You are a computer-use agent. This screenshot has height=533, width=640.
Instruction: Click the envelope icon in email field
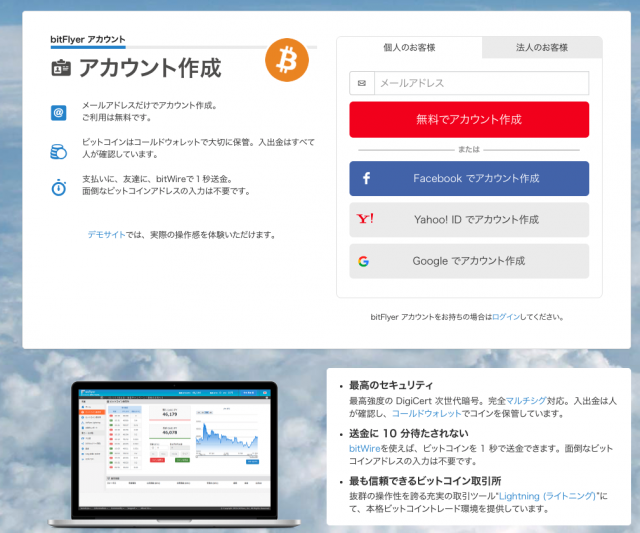(x=362, y=83)
